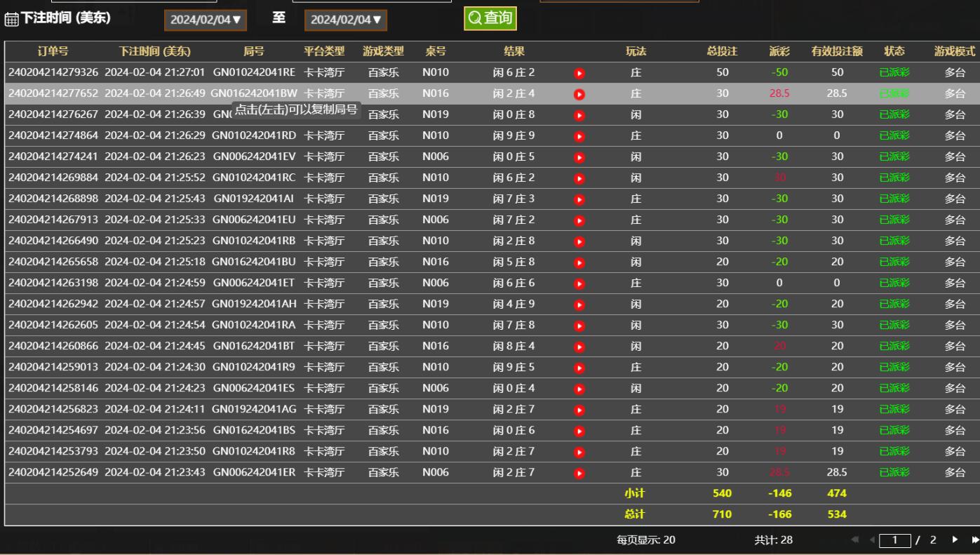Play replay for order 240204214277652
Image resolution: width=980 pixels, height=555 pixels.
pyautogui.click(x=579, y=94)
